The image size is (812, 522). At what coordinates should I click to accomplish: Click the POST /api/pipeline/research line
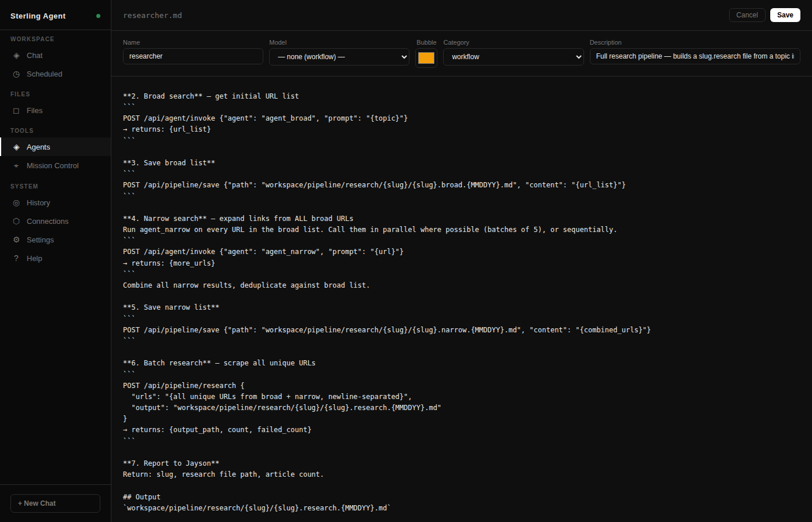(x=183, y=386)
